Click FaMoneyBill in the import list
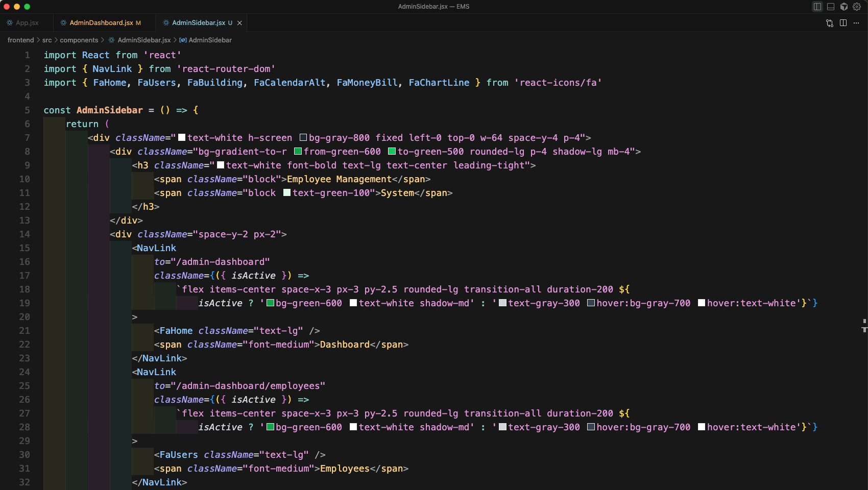The width and height of the screenshot is (868, 490). click(x=367, y=83)
